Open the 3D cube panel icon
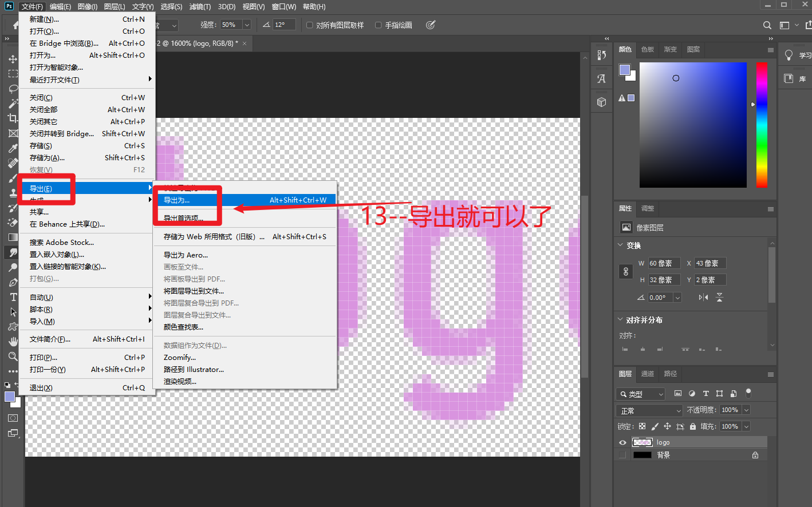This screenshot has height=507, width=812. [601, 102]
